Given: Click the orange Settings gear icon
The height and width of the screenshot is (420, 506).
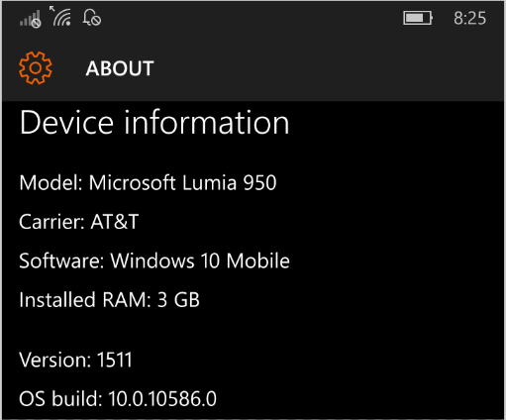Looking at the screenshot, I should point(36,67).
